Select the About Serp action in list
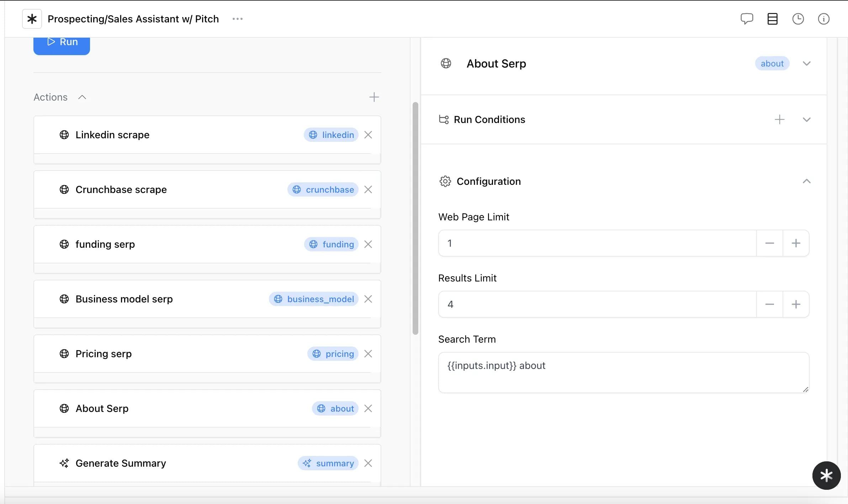 coord(207,408)
